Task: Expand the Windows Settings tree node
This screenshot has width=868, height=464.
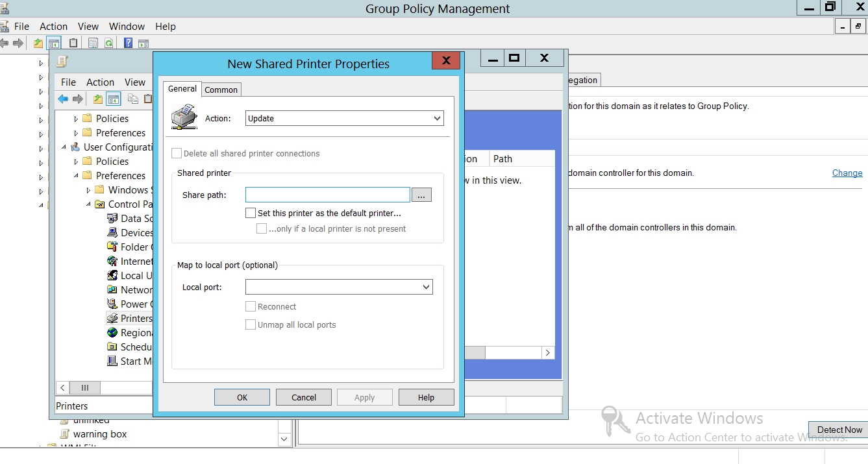Action: pyautogui.click(x=88, y=189)
